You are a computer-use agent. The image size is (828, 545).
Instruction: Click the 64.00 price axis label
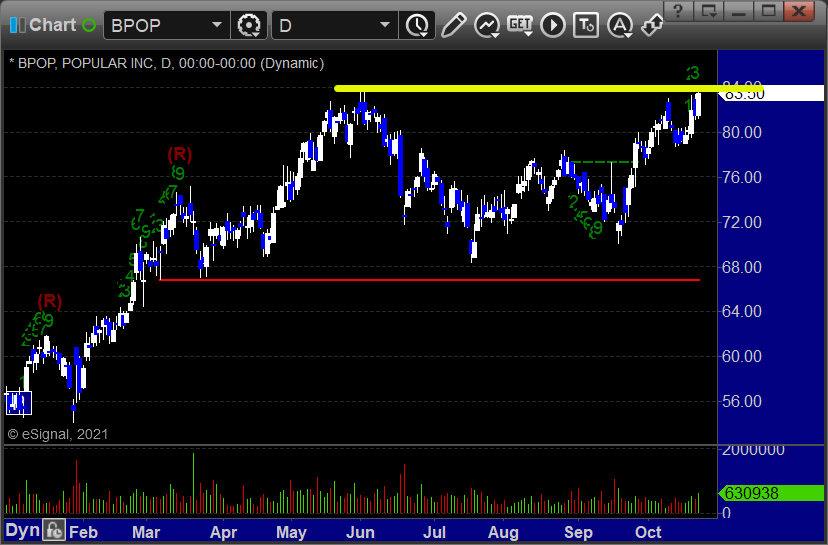[742, 312]
